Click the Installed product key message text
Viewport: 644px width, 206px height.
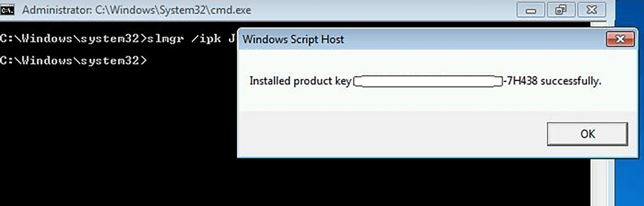(x=300, y=81)
